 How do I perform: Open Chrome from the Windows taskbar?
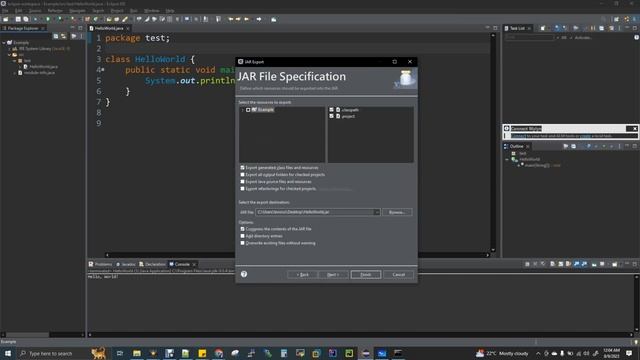(x=219, y=353)
